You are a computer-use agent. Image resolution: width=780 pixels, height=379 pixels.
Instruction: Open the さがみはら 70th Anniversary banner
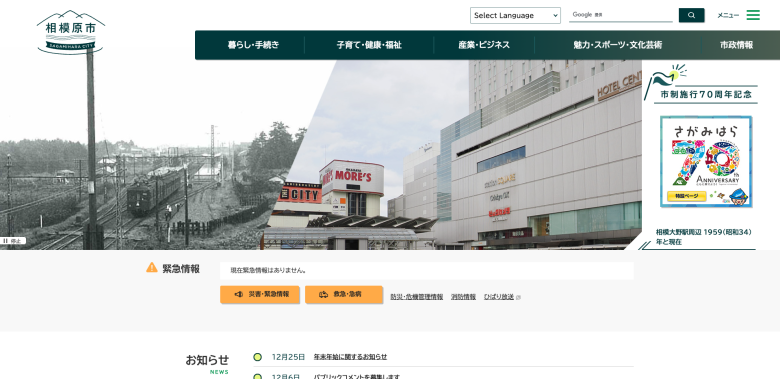(x=706, y=162)
